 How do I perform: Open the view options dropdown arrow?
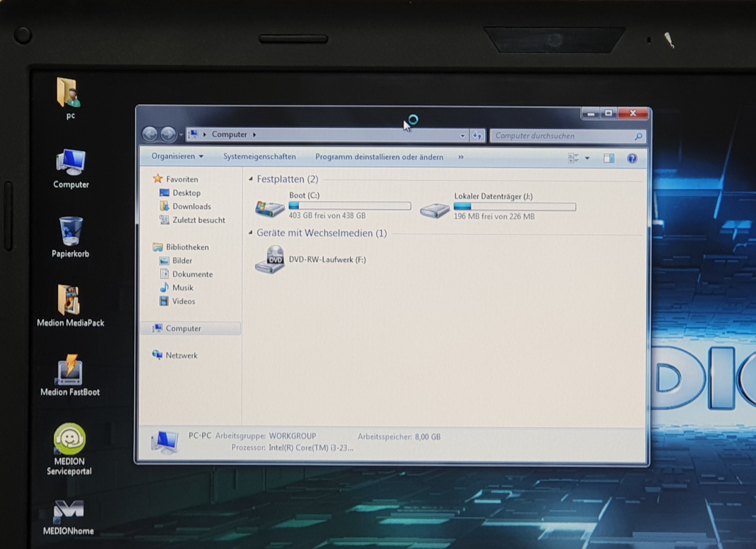[x=587, y=158]
